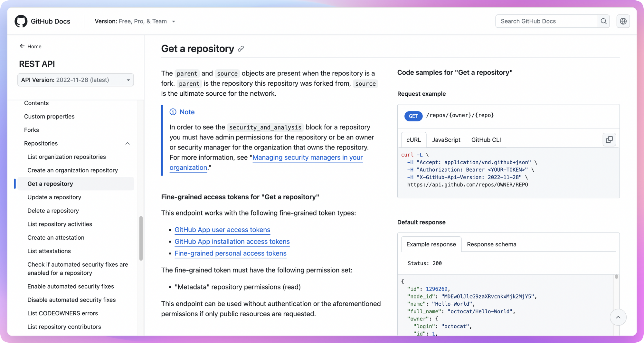Open the Version Free, Pro, & Team dropdown

135,21
